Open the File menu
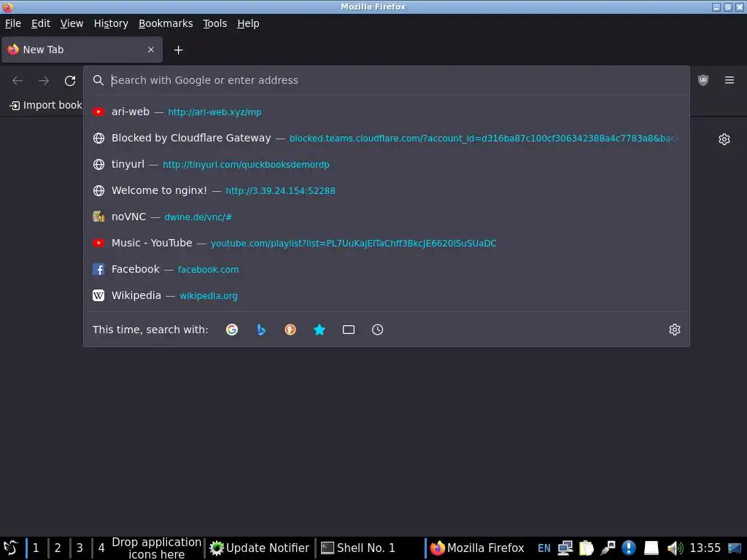Image resolution: width=747 pixels, height=560 pixels. click(x=13, y=23)
